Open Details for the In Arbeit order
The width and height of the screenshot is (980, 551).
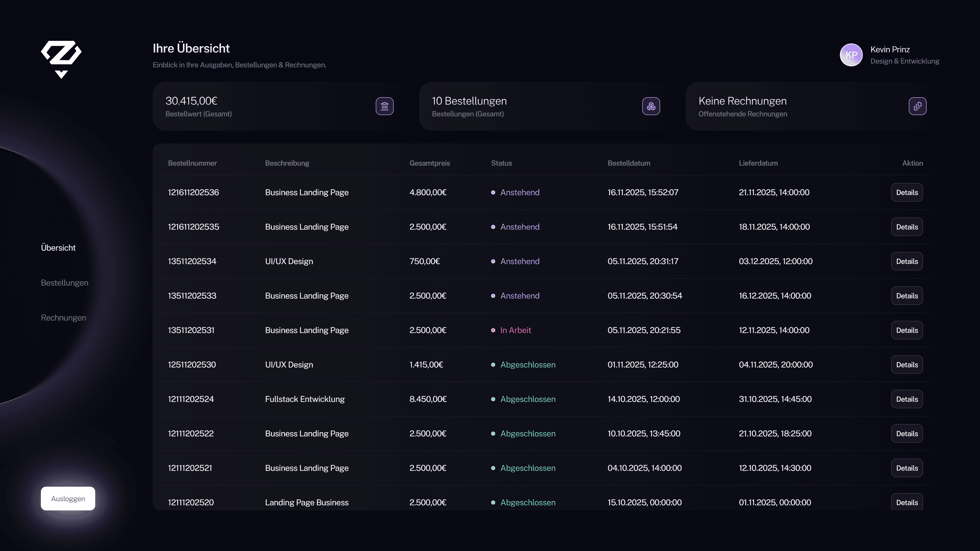tap(906, 330)
